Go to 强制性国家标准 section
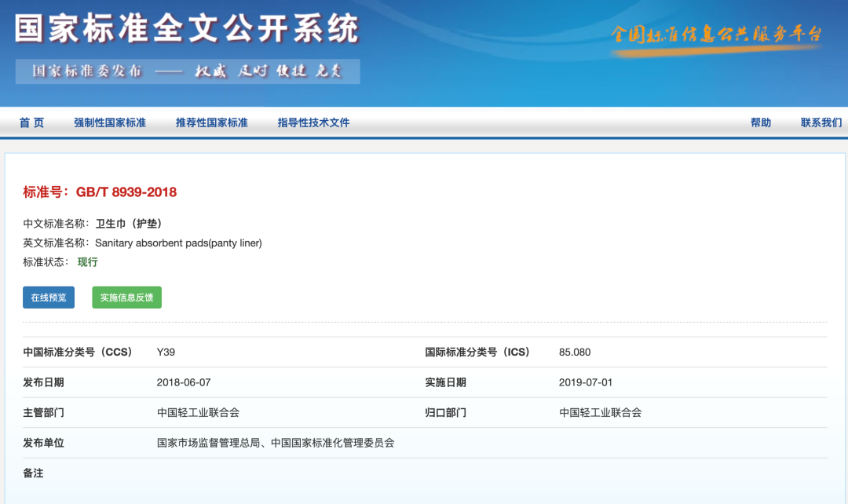Screen dimensions: 848x504 click(110, 122)
